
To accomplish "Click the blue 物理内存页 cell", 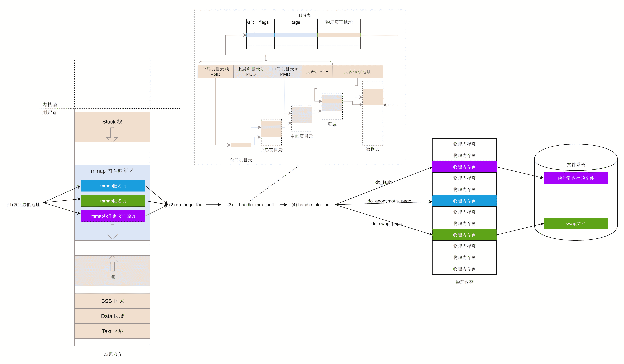I will (x=464, y=201).
